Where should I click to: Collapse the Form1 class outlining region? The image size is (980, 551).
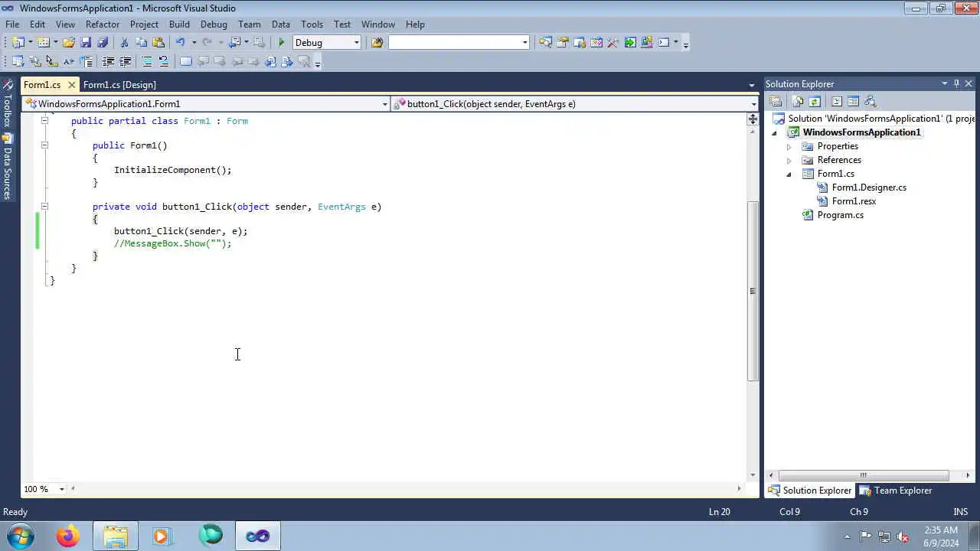click(x=44, y=120)
